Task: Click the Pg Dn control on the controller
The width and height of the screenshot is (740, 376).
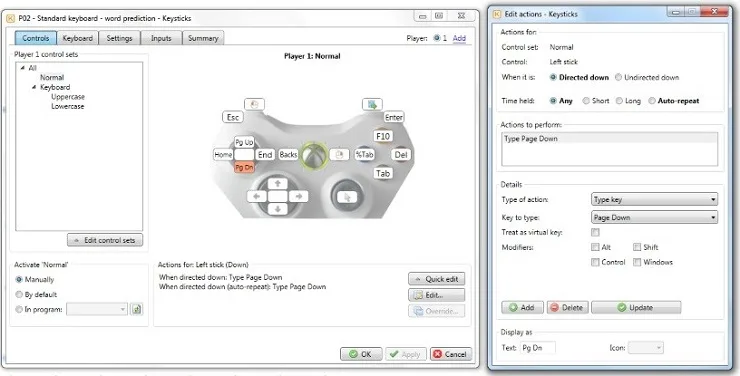Action: pos(244,167)
